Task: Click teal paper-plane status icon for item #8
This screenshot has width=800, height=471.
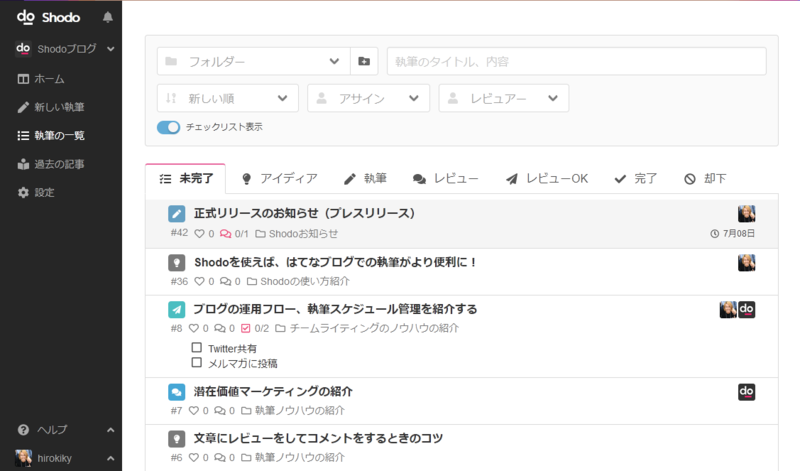Action: 177,309
